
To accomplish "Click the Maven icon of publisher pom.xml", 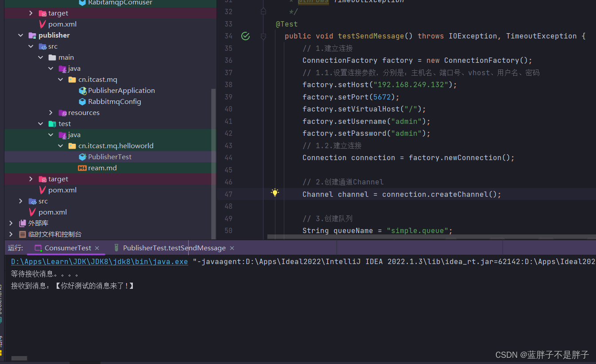I will (x=43, y=190).
